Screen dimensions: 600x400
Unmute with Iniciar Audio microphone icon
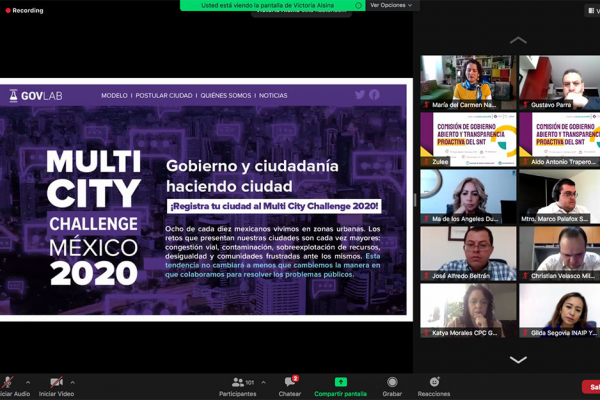pyautogui.click(x=8, y=382)
